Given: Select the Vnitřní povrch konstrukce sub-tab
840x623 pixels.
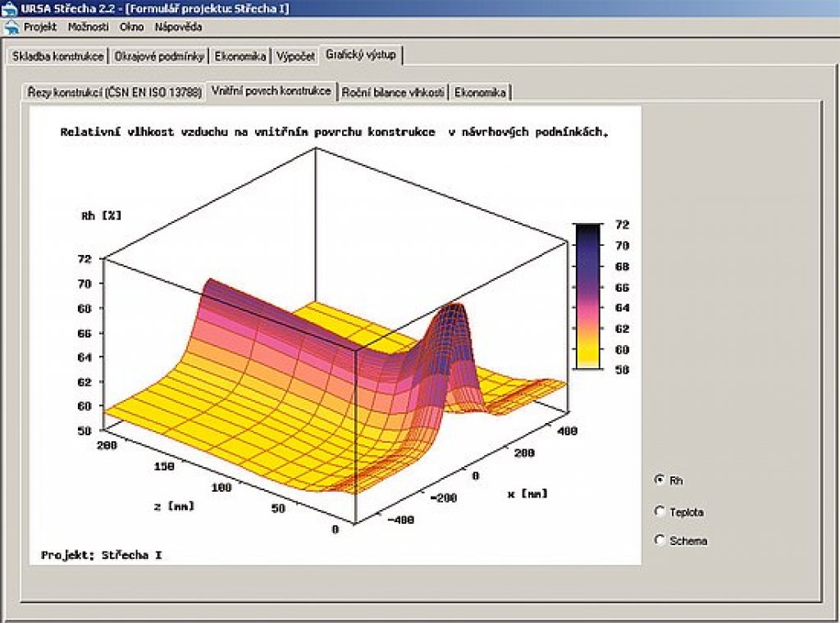Looking at the screenshot, I should click(272, 91).
